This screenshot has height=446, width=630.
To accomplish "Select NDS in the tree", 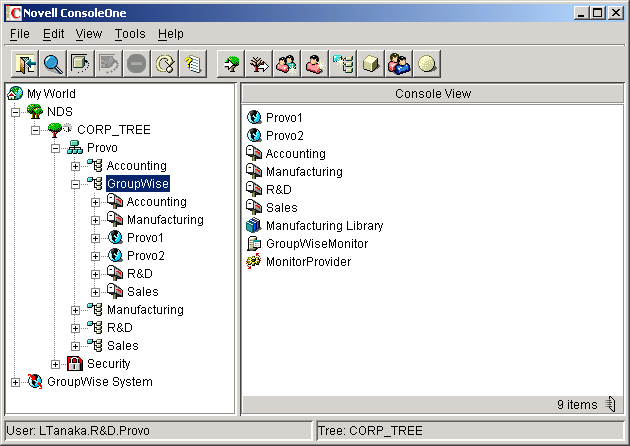I will pyautogui.click(x=60, y=111).
